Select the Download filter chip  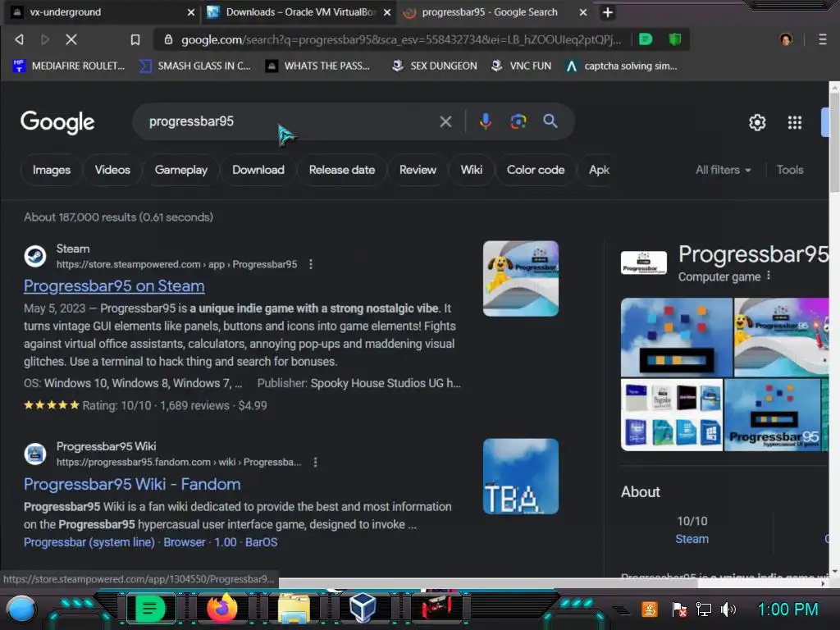point(258,170)
